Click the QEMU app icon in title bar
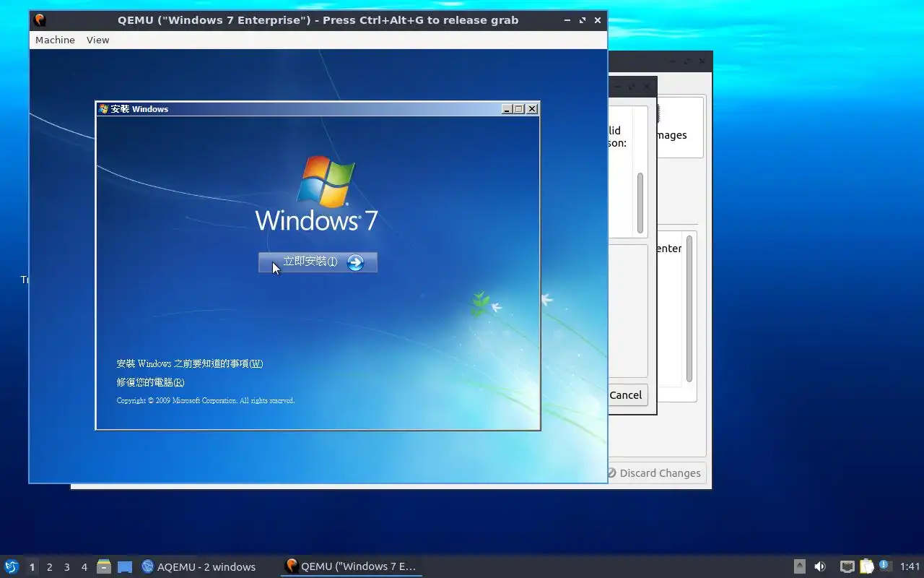Screen dimensions: 924x578 [x=40, y=20]
